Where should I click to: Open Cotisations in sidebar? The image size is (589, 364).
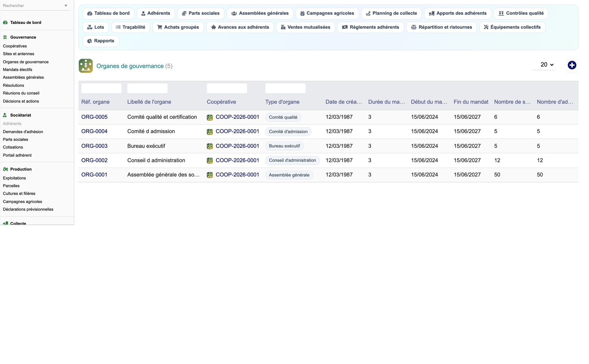[13, 147]
